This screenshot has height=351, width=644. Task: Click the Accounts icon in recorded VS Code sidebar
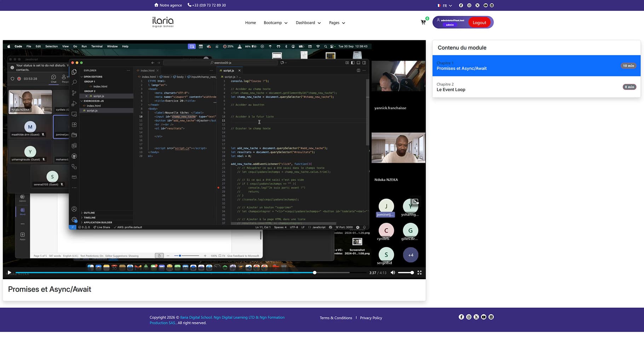[x=74, y=209]
